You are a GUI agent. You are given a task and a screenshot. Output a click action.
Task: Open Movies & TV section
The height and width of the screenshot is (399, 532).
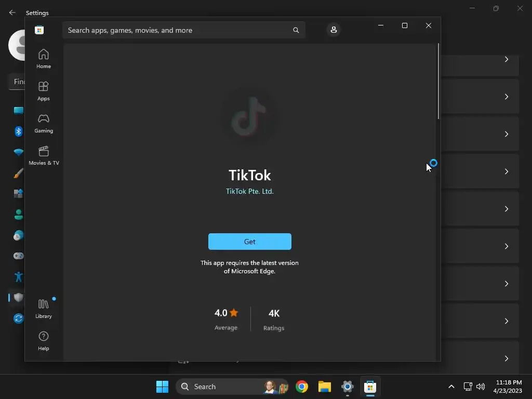point(44,155)
